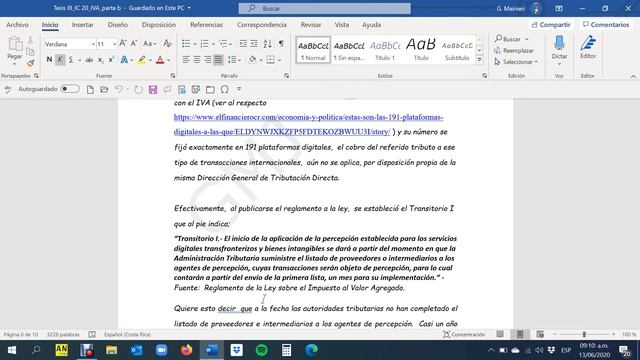Switch to the Revisar tab
The image size is (640, 360).
click(x=311, y=24)
